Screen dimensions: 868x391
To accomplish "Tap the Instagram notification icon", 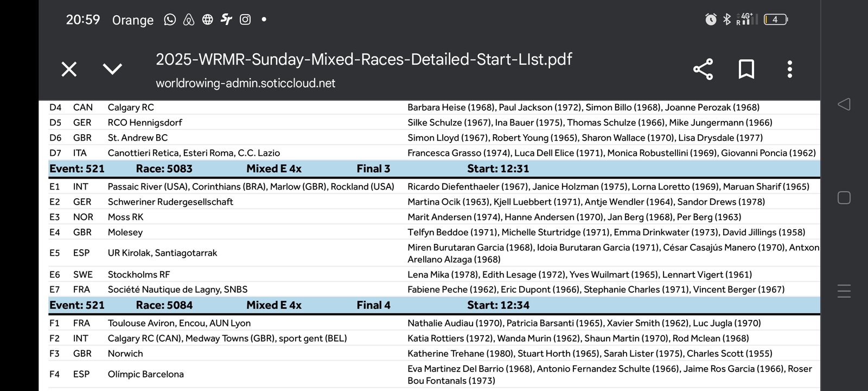I will [x=245, y=20].
